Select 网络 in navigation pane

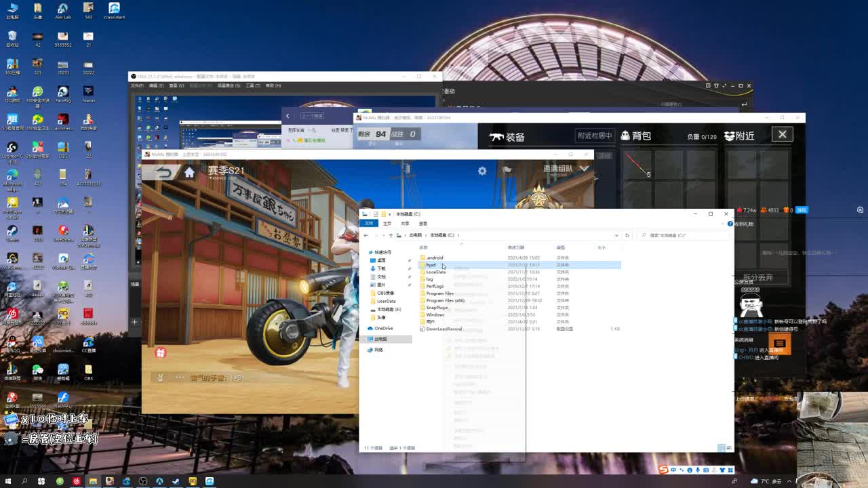(378, 350)
